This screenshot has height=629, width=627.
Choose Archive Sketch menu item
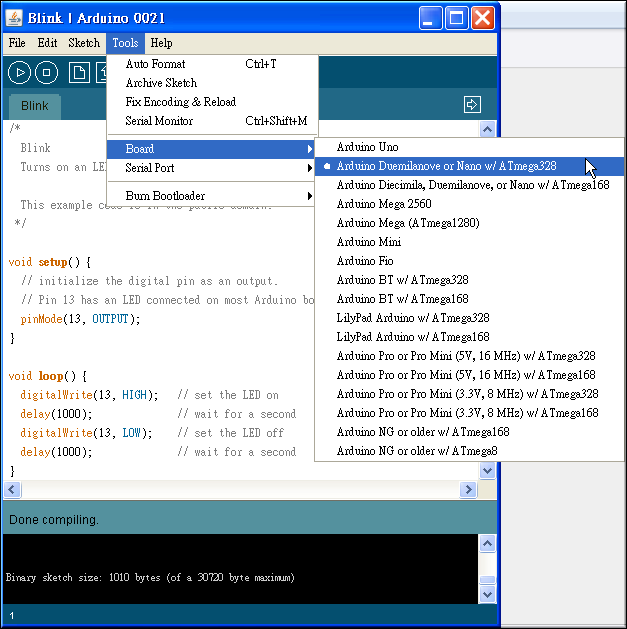pyautogui.click(x=212, y=83)
